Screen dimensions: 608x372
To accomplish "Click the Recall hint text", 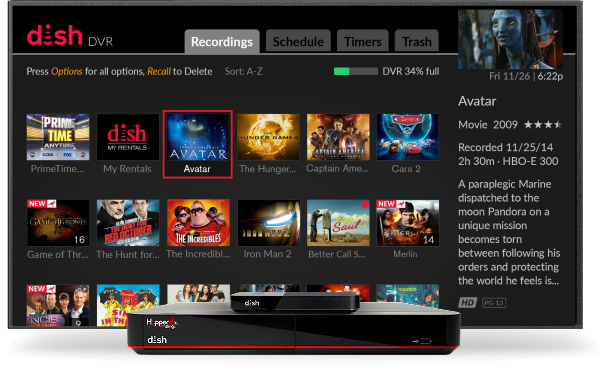I will coord(159,71).
